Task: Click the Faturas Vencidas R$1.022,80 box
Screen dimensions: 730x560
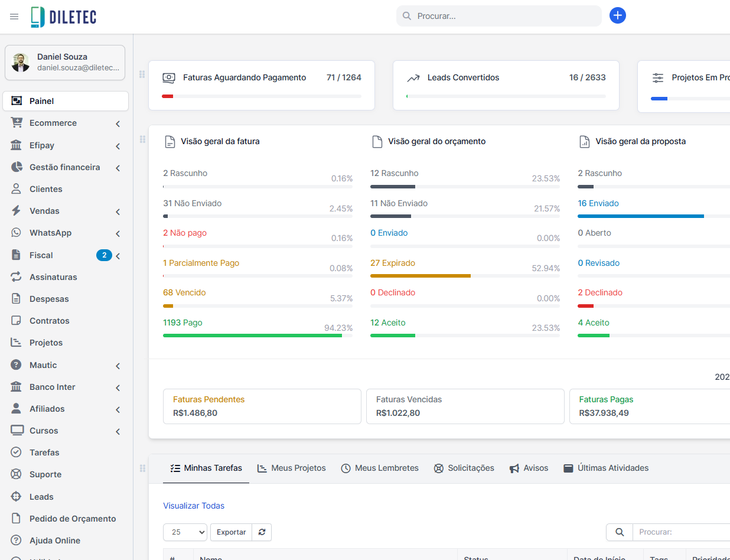Action: [465, 406]
